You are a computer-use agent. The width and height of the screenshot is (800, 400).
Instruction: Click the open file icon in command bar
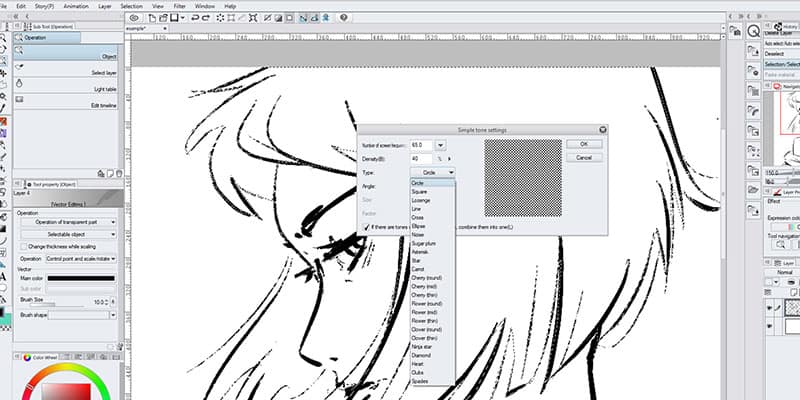pos(163,18)
